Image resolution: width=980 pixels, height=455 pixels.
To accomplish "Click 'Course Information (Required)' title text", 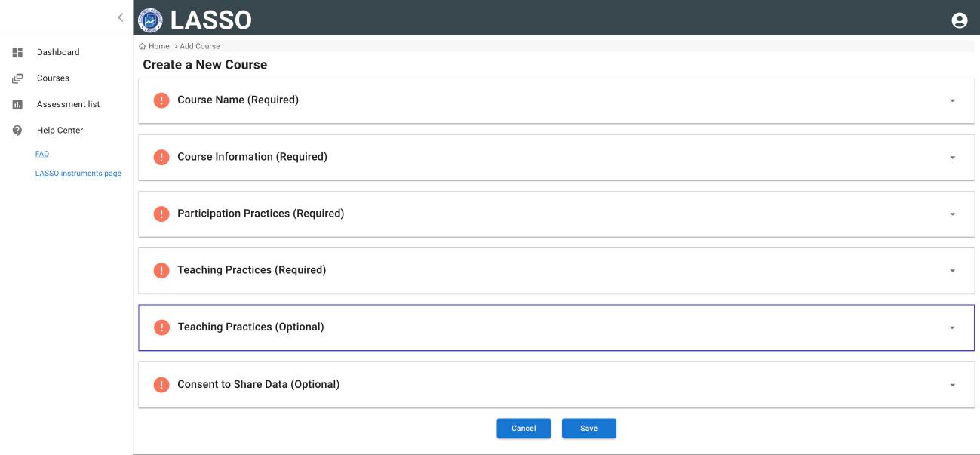I will coord(252,157).
